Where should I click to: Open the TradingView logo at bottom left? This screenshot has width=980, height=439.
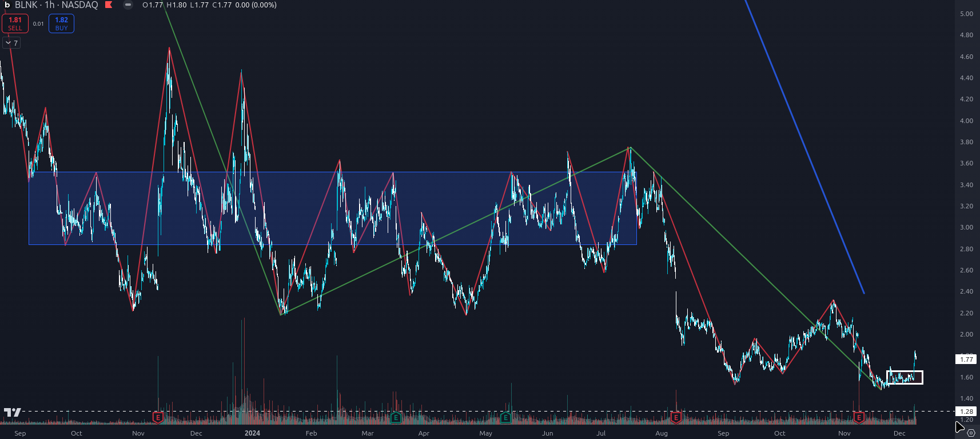(12, 412)
